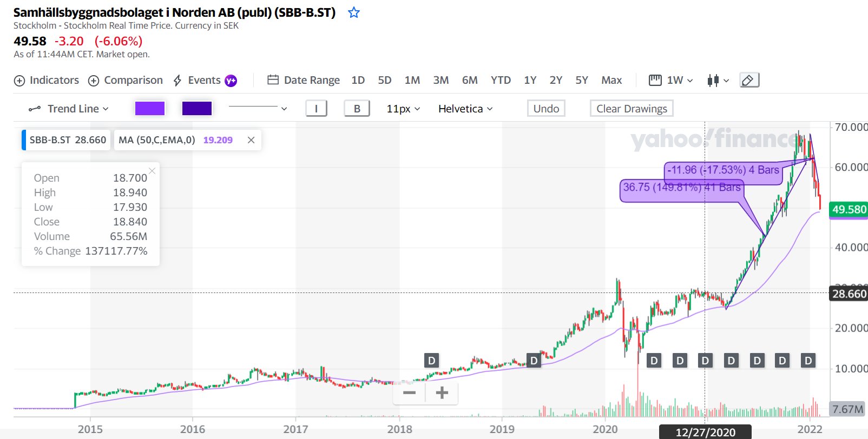Screen dimensions: 868x439
Task: Click the Volume 65.56M value
Action: point(128,236)
